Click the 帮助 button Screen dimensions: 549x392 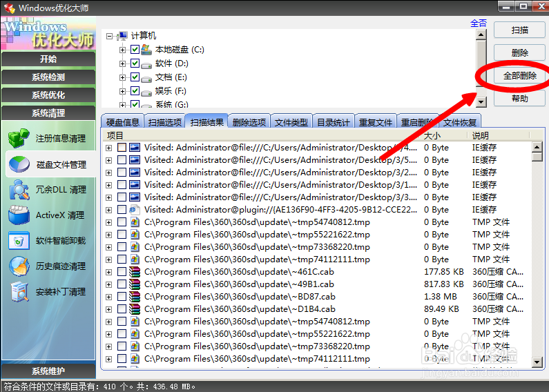pyautogui.click(x=519, y=99)
